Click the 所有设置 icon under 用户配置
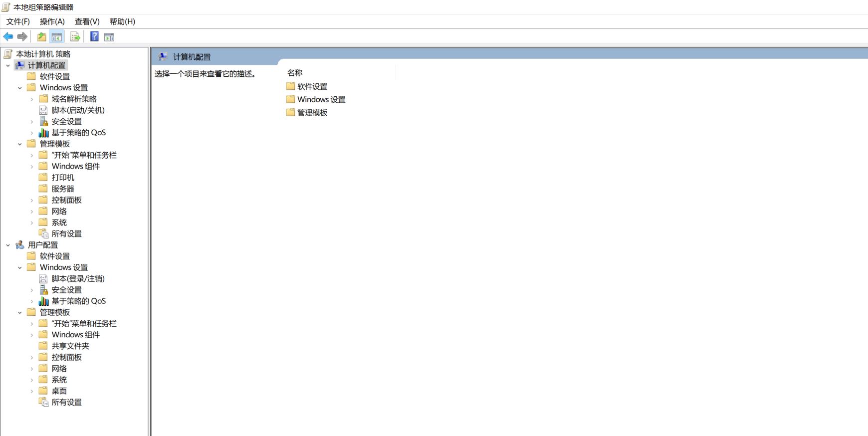Viewport: 868px width, 436px height. point(43,402)
